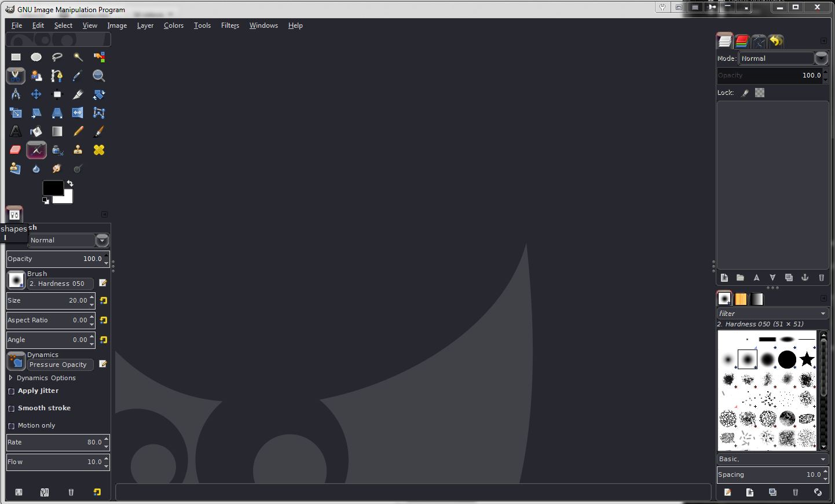Refresh the brushes list

[818, 492]
